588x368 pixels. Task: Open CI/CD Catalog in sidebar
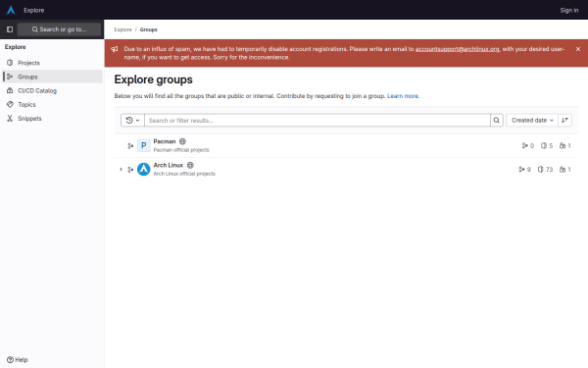coord(53,90)
